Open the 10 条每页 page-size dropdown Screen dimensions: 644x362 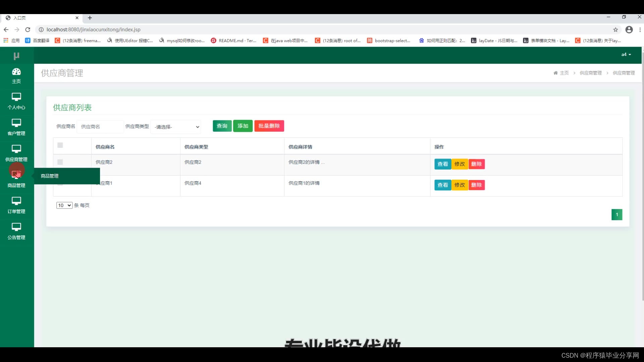(x=64, y=205)
